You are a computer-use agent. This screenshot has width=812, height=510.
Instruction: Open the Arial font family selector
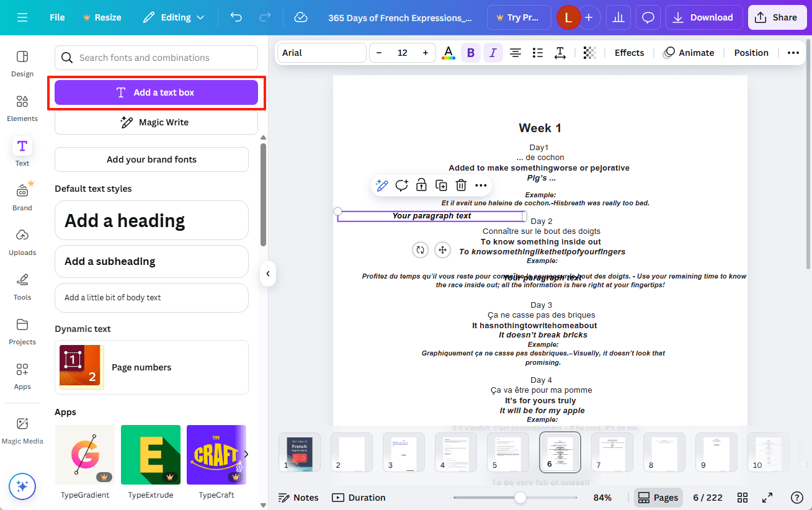[x=321, y=53]
